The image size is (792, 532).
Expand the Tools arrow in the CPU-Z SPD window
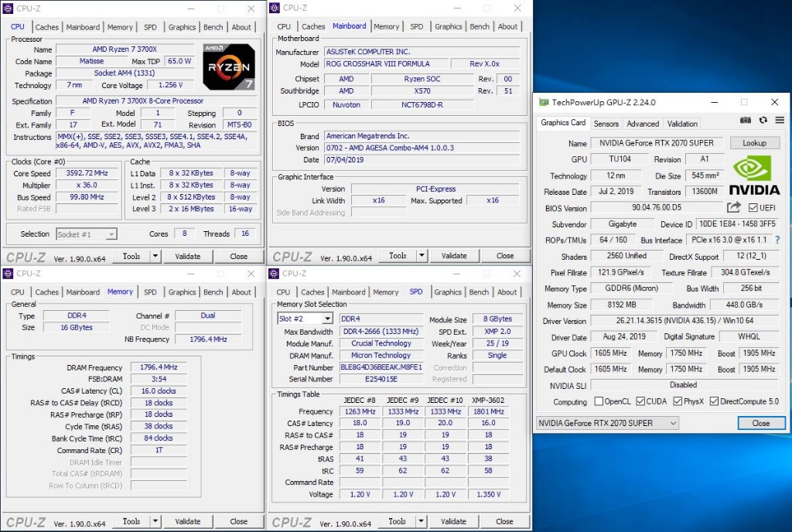422,521
